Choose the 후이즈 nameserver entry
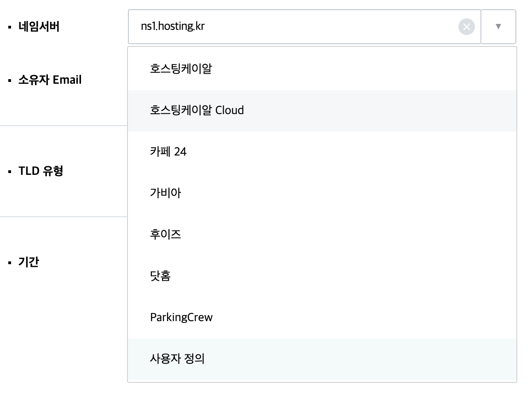Viewport: 532px width, 393px height. click(x=322, y=235)
